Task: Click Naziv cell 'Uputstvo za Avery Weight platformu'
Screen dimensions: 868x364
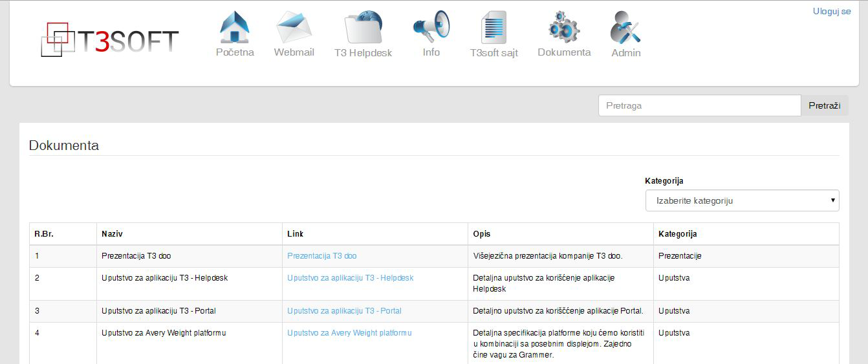Action: tap(164, 333)
